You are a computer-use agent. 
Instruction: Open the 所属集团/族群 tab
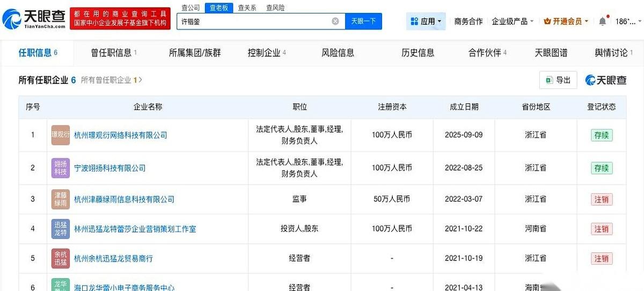point(195,53)
